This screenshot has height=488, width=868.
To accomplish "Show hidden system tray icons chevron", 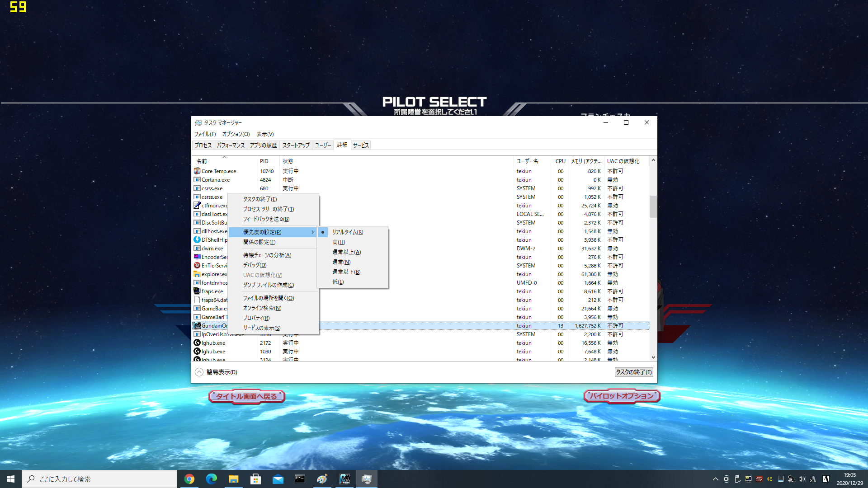I will [715, 479].
